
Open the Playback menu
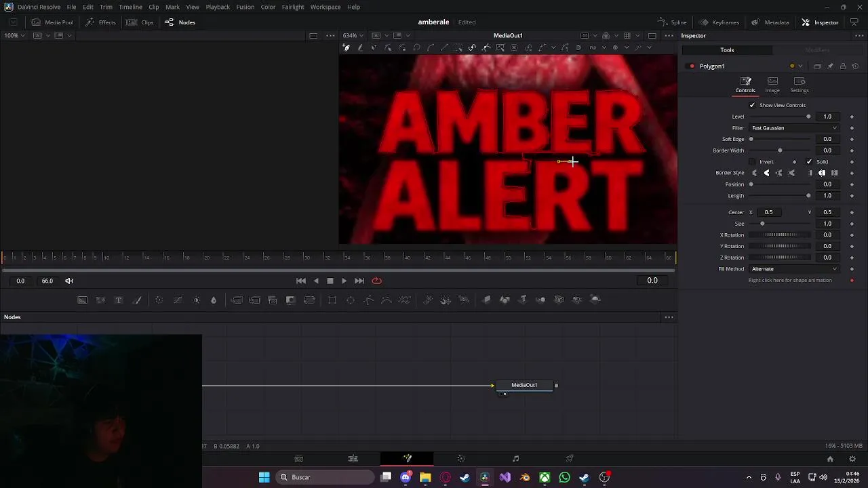point(218,7)
